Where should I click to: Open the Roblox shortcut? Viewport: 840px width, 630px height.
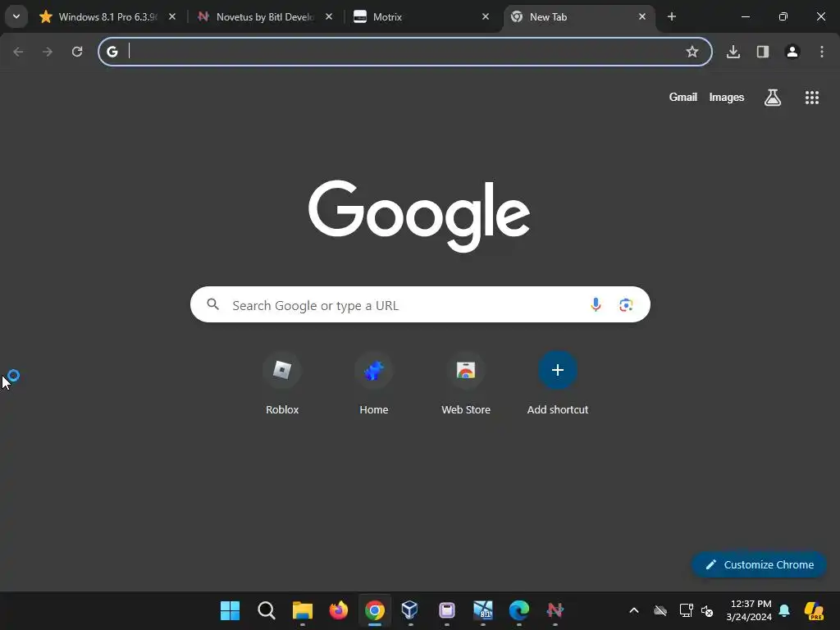tap(282, 383)
